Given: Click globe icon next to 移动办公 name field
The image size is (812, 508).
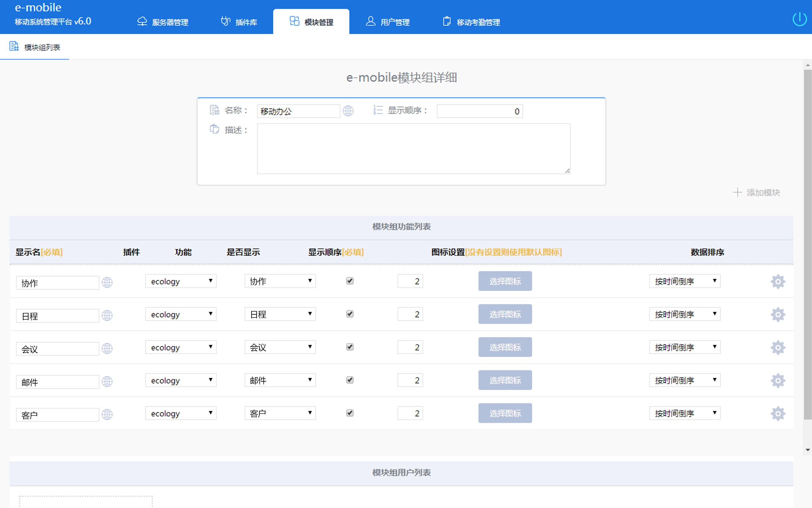Looking at the screenshot, I should click(x=348, y=111).
